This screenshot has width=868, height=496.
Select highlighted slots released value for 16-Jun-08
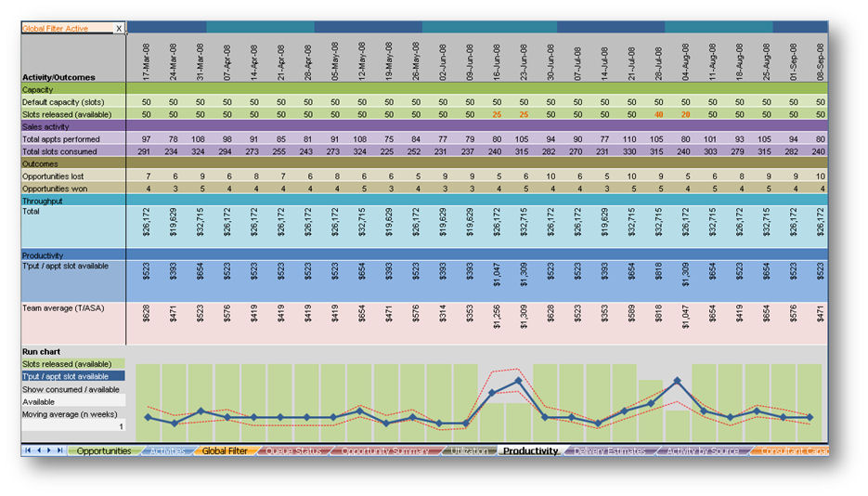point(497,113)
